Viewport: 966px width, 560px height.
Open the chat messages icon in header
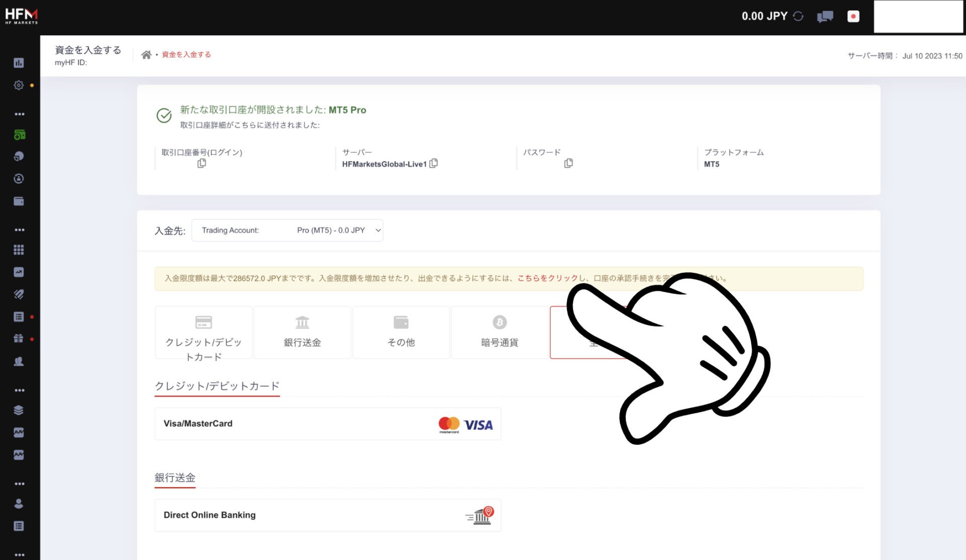click(x=825, y=17)
